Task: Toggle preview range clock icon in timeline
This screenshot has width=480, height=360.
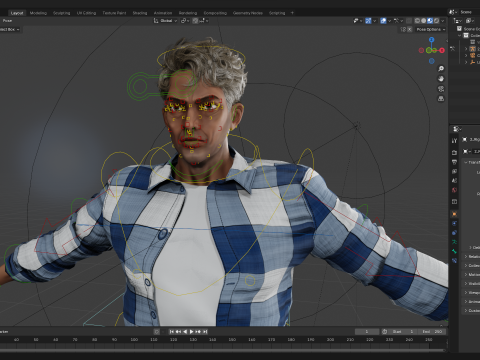Action: pyautogui.click(x=385, y=332)
